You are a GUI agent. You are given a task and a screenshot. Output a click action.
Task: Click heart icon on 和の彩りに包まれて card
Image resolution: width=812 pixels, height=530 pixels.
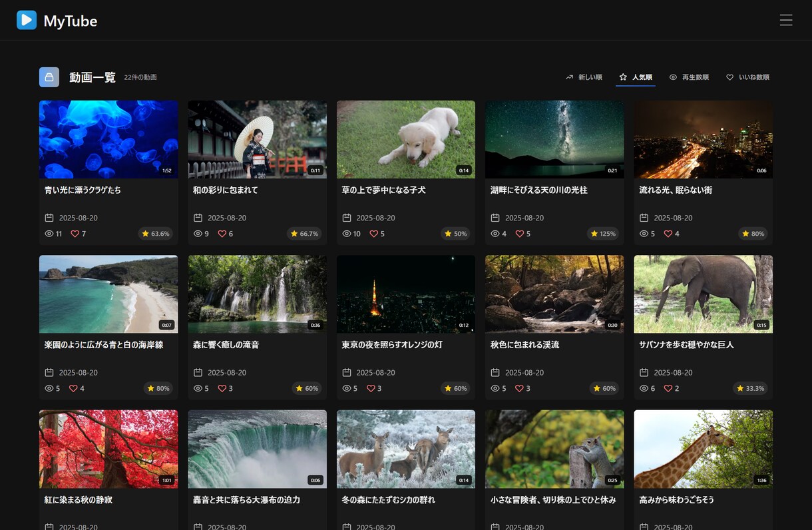(222, 234)
